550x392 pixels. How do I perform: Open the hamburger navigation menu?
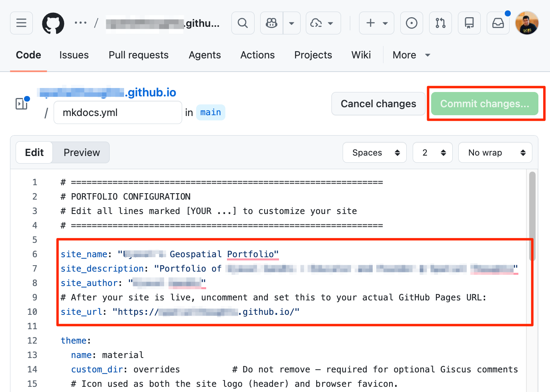[21, 23]
